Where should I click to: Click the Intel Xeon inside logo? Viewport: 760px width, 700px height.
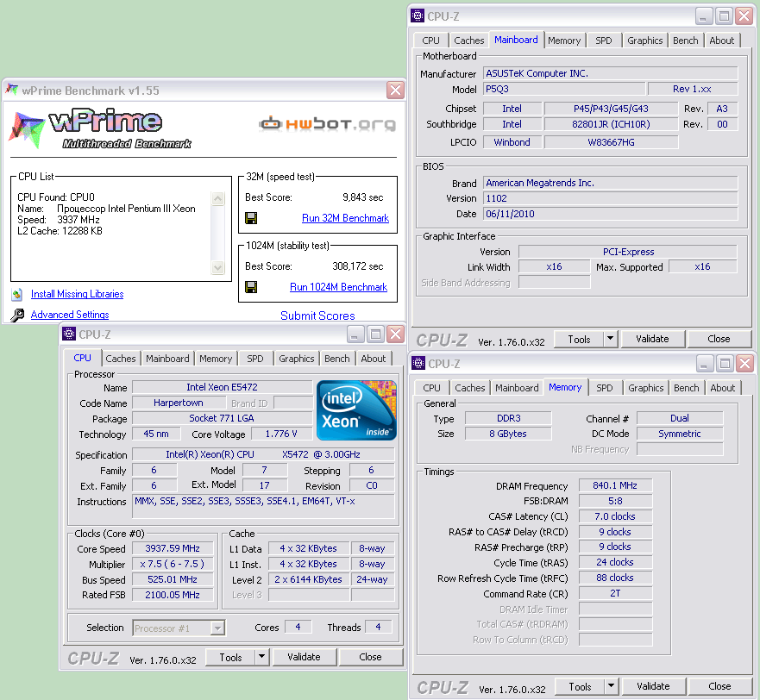pos(356,410)
